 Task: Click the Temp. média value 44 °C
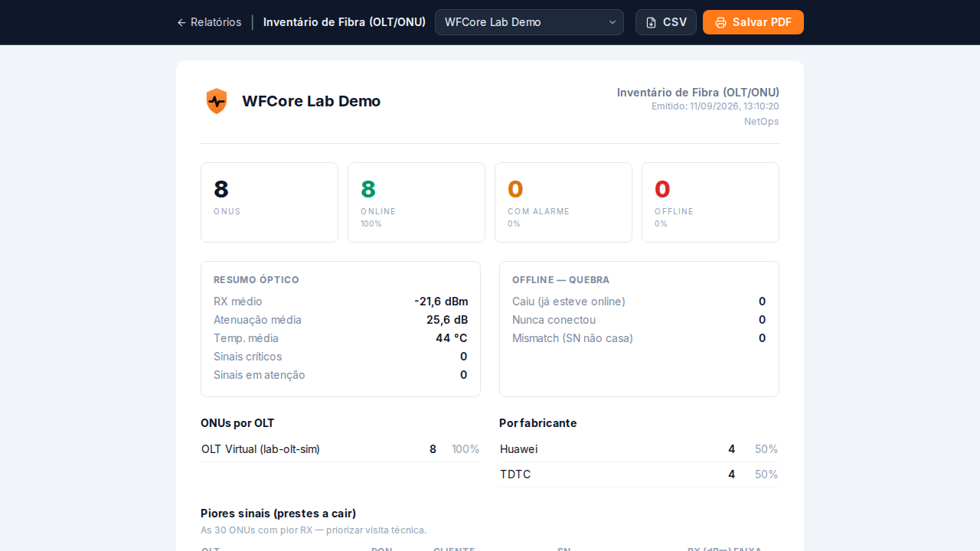tap(452, 338)
